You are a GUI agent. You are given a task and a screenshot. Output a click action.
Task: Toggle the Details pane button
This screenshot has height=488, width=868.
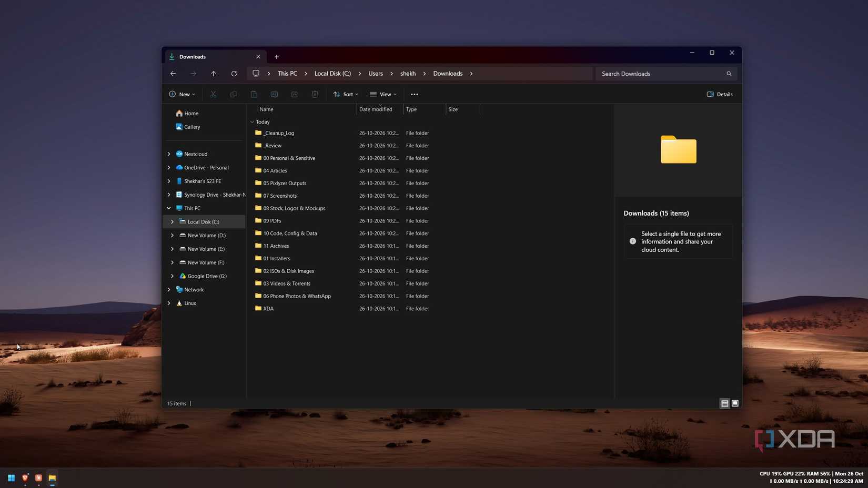click(720, 94)
